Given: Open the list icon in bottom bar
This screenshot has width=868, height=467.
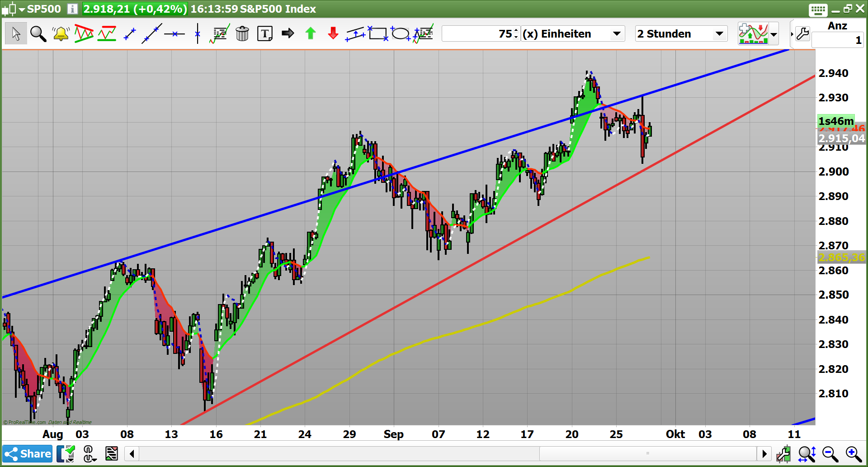Looking at the screenshot, I should [x=111, y=453].
